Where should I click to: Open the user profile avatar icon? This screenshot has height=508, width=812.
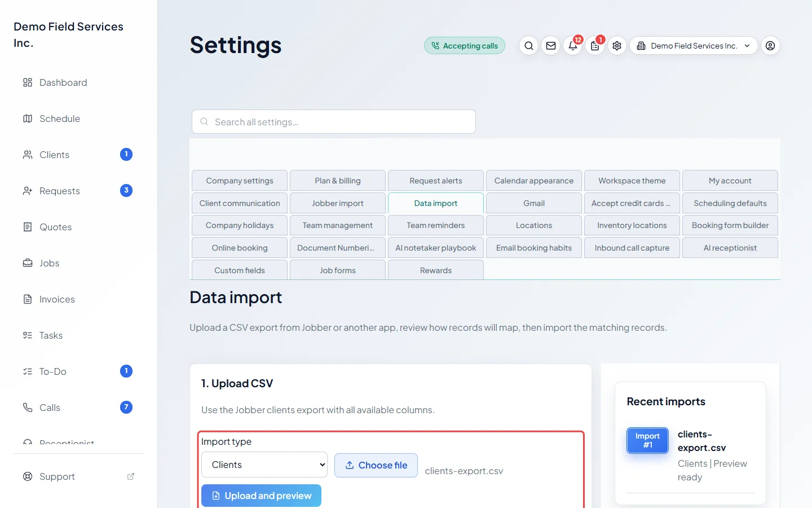coord(770,46)
